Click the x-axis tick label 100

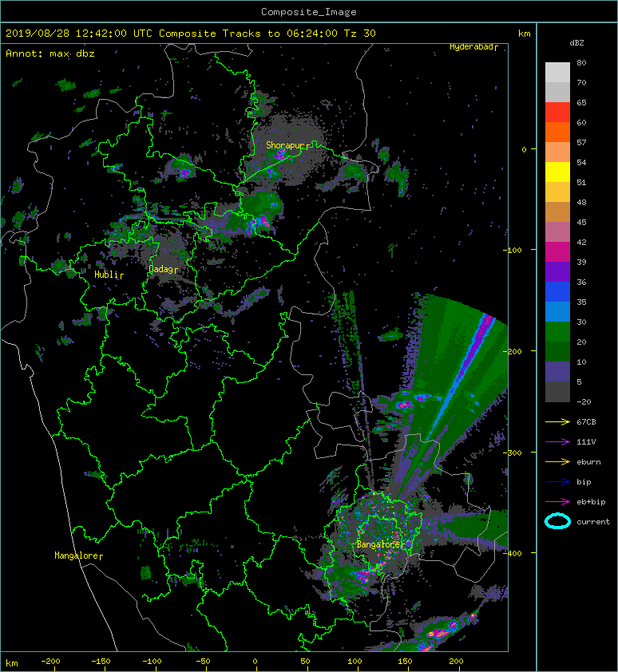tap(355, 662)
